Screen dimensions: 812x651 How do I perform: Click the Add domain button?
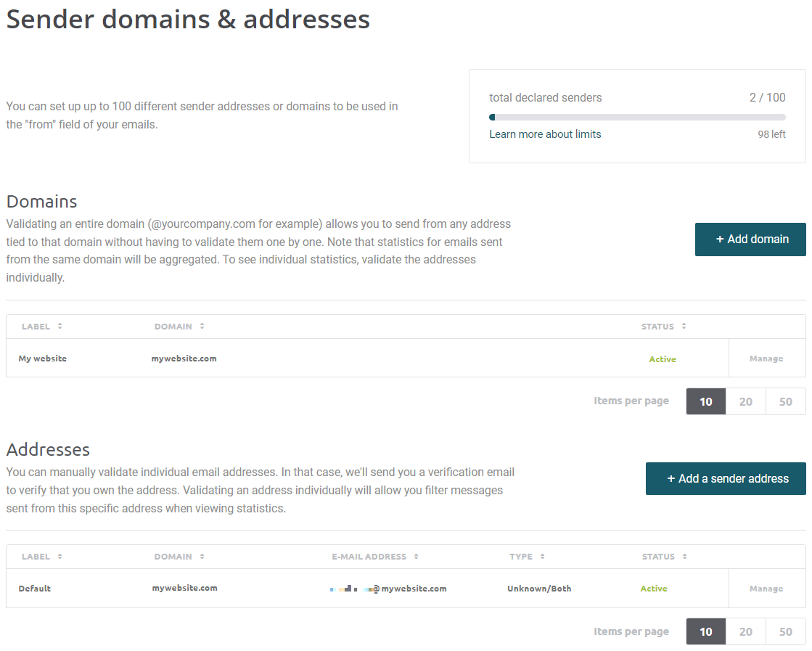point(750,239)
